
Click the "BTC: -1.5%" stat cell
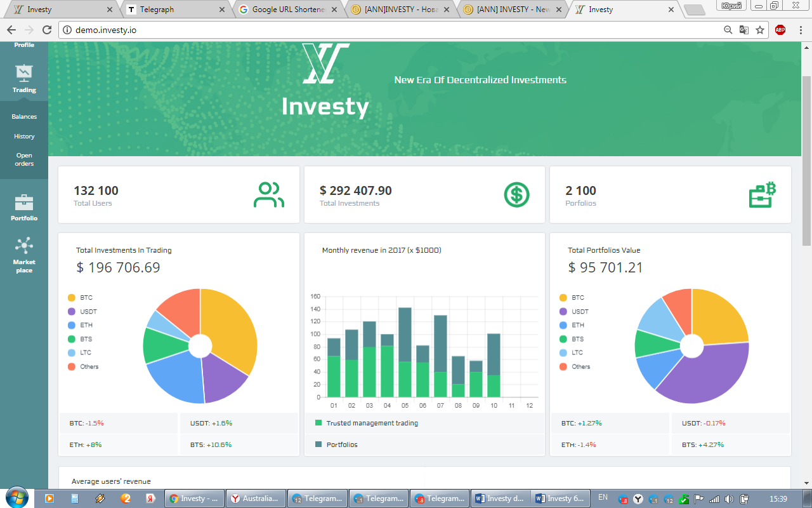118,423
